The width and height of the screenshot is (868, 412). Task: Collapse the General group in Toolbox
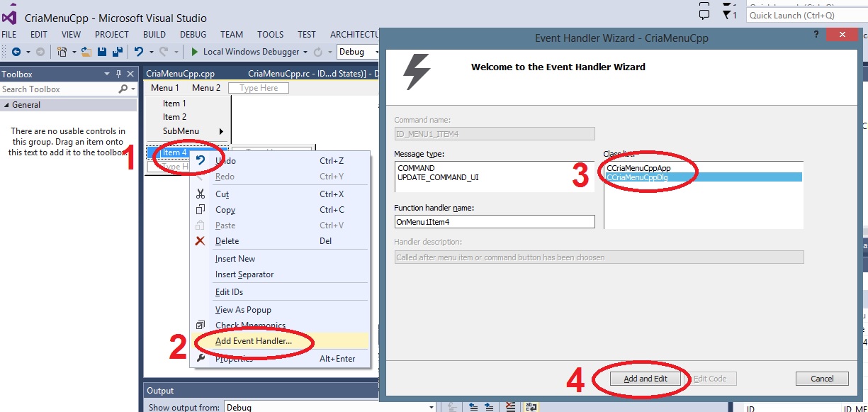(x=7, y=105)
